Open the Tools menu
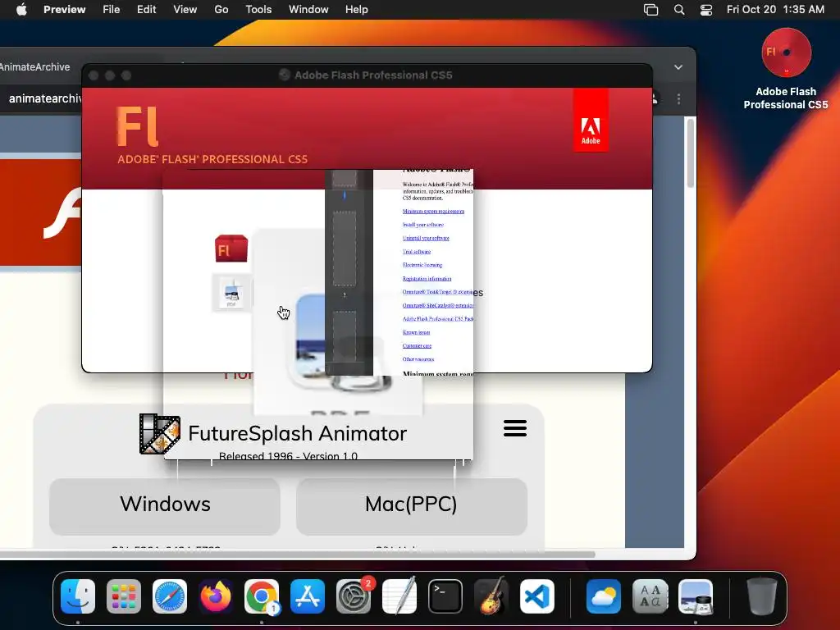The height and width of the screenshot is (630, 840). pyautogui.click(x=258, y=10)
